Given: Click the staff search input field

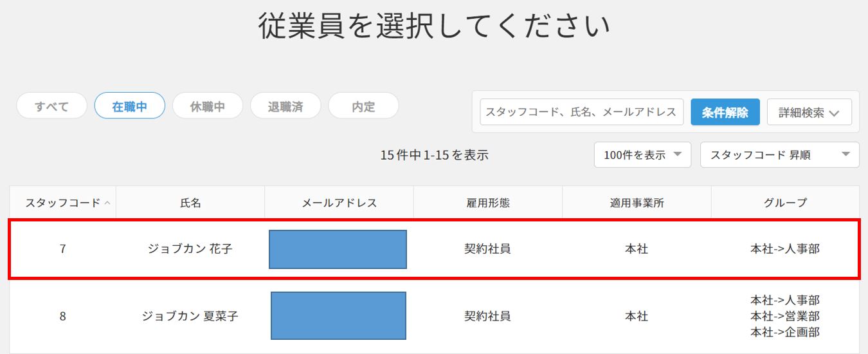Looking at the screenshot, I should pos(581,112).
